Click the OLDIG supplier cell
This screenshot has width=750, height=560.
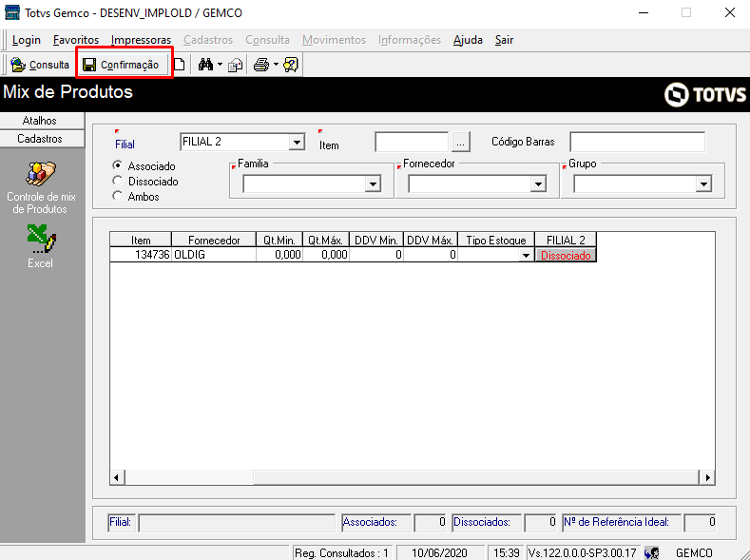click(214, 255)
